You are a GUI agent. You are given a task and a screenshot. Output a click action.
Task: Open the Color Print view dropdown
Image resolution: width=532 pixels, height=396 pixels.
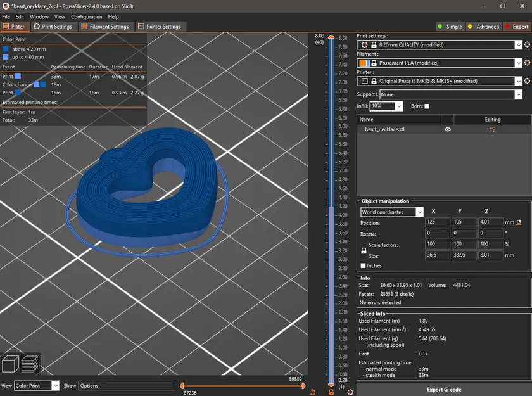55,385
